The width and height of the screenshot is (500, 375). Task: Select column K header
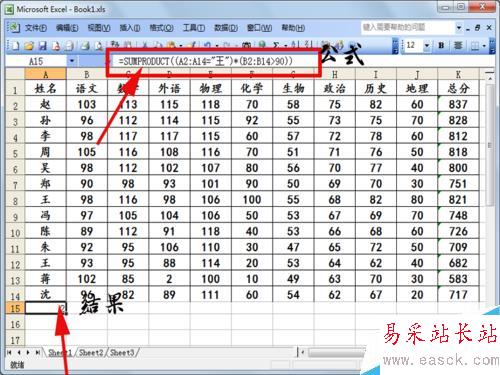(458, 74)
